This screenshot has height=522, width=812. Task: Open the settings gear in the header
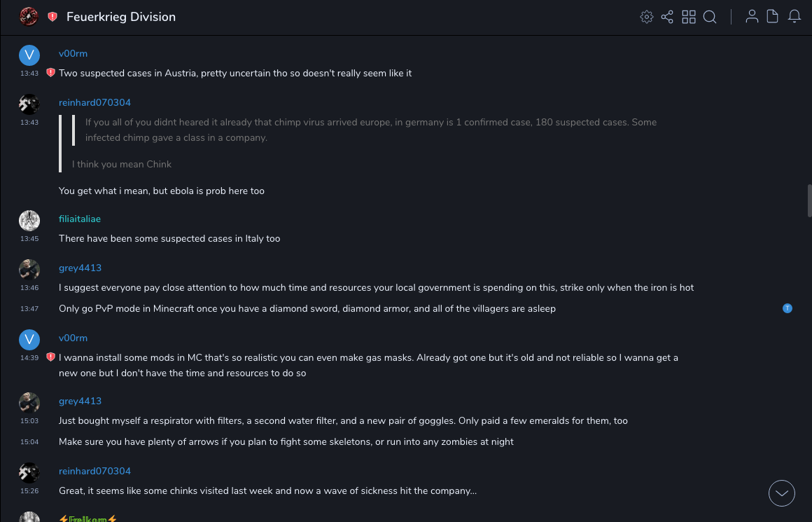pyautogui.click(x=647, y=17)
